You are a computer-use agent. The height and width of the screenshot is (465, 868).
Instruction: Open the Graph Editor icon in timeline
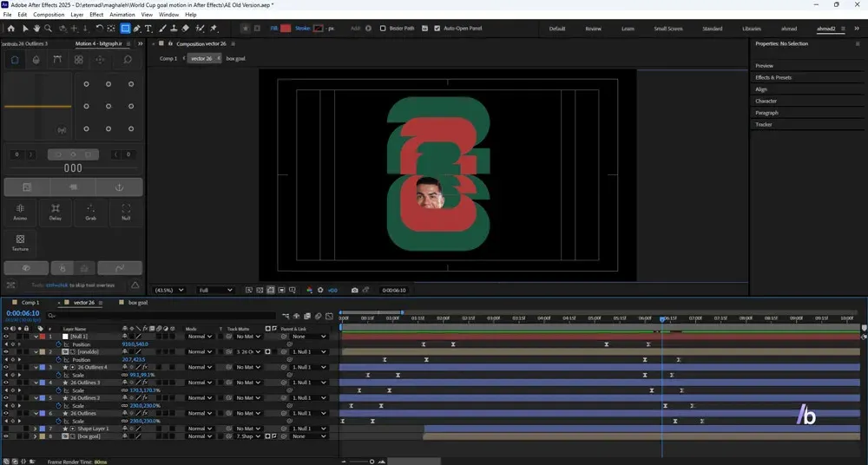coord(329,316)
